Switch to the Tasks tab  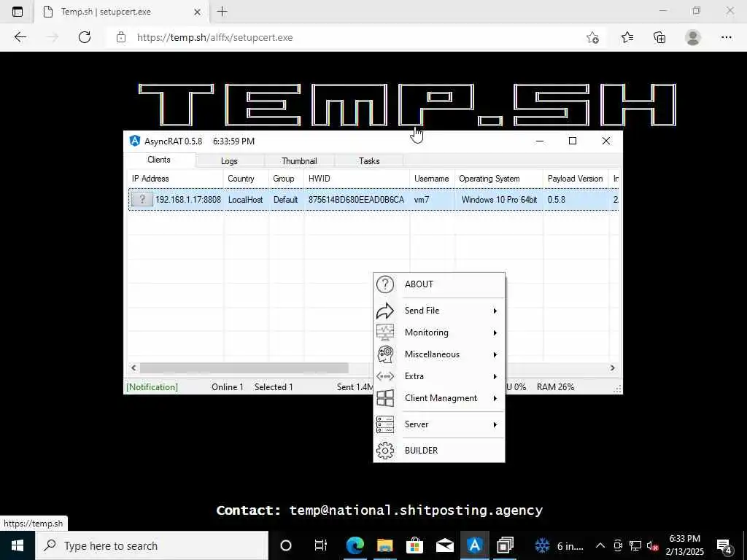click(369, 161)
